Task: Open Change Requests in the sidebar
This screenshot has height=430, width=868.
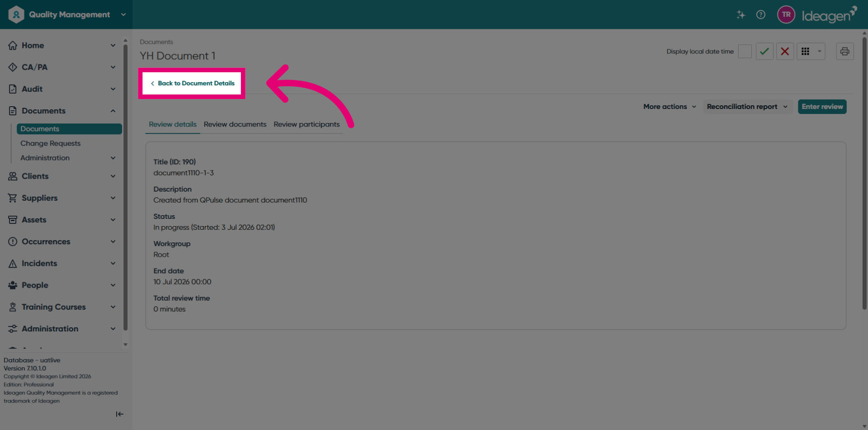Action: coord(50,143)
